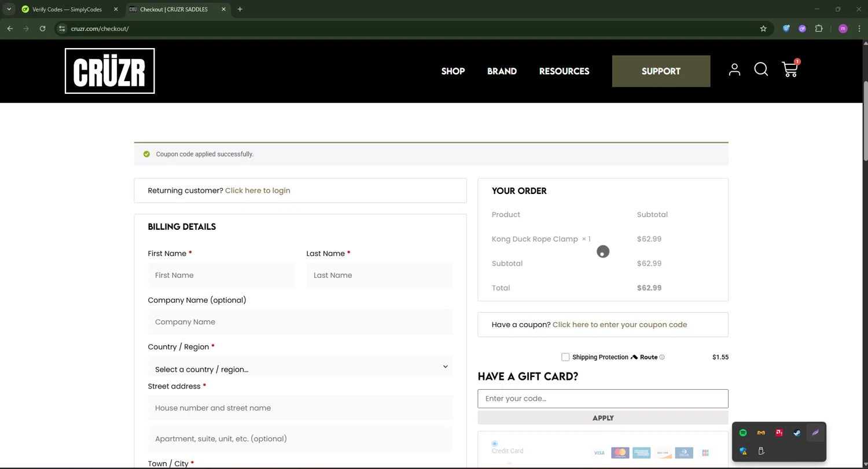Go to CRÜZR logo homepage
This screenshot has height=469, width=868.
110,71
